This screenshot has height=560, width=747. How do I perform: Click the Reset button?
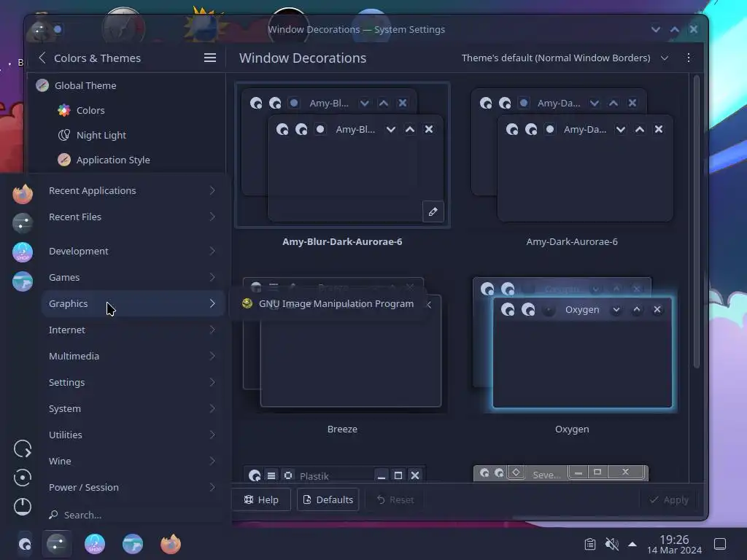point(395,499)
